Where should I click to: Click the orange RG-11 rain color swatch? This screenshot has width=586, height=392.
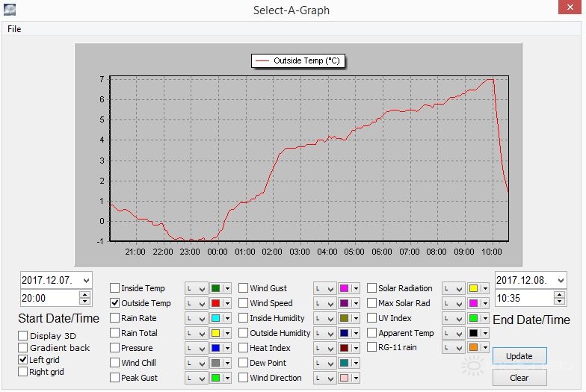click(x=472, y=347)
